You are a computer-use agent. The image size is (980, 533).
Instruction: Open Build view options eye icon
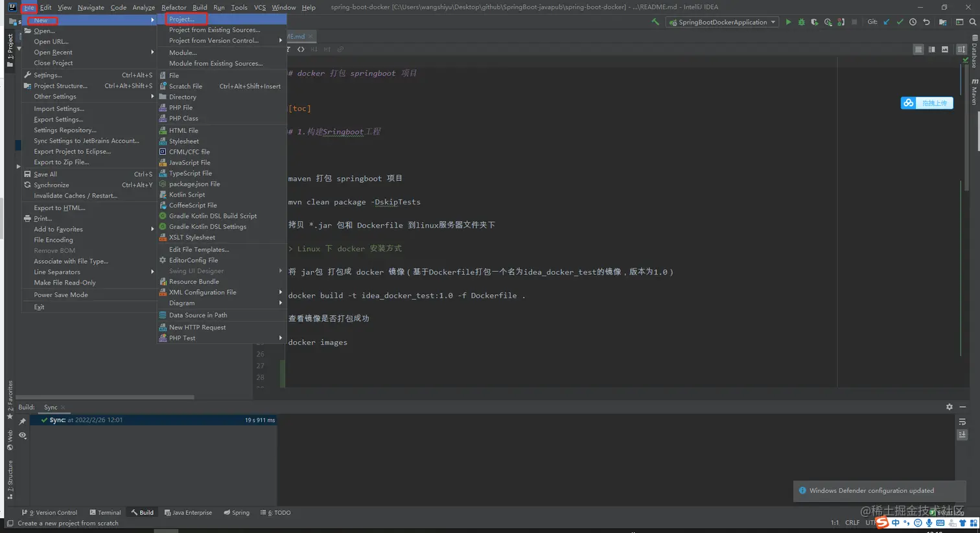coord(23,435)
